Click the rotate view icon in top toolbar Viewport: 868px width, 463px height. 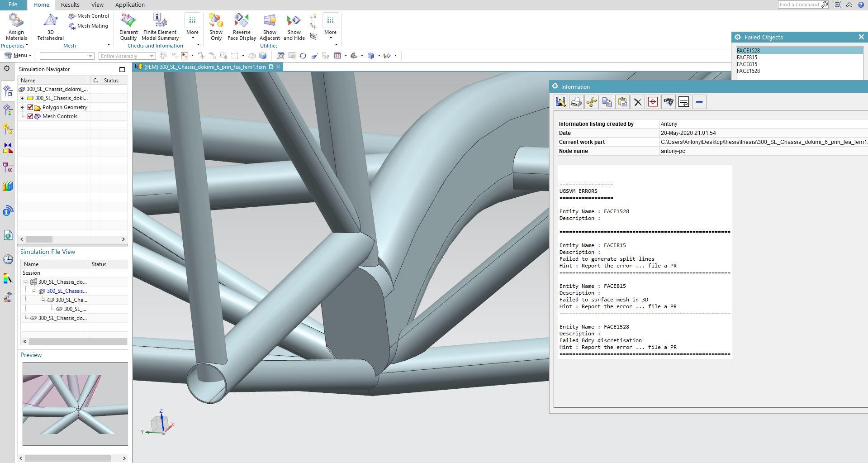click(303, 56)
